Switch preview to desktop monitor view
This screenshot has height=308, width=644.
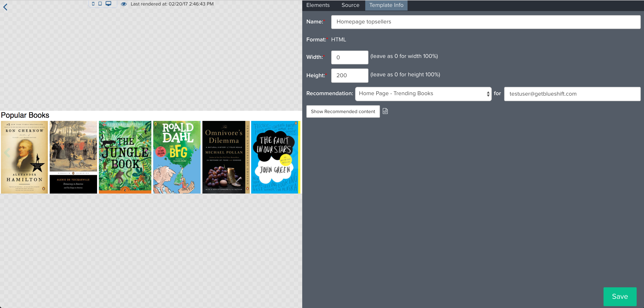coord(108,4)
